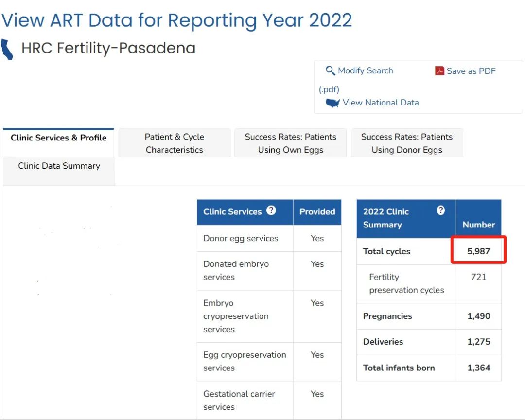Click Yes for Donor egg services
Viewport: 525px width, 420px height.
(317, 238)
